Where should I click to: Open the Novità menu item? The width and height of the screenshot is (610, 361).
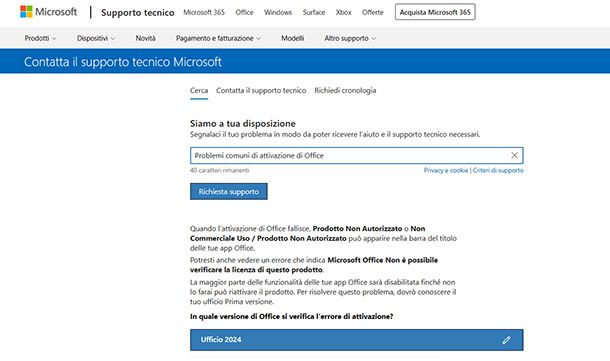click(x=145, y=38)
